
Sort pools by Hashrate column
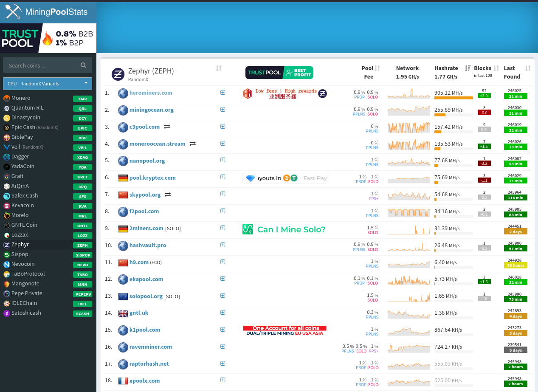tap(468, 68)
